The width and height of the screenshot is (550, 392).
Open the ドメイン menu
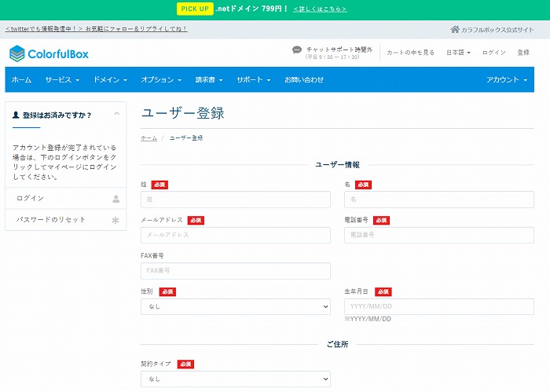(110, 80)
